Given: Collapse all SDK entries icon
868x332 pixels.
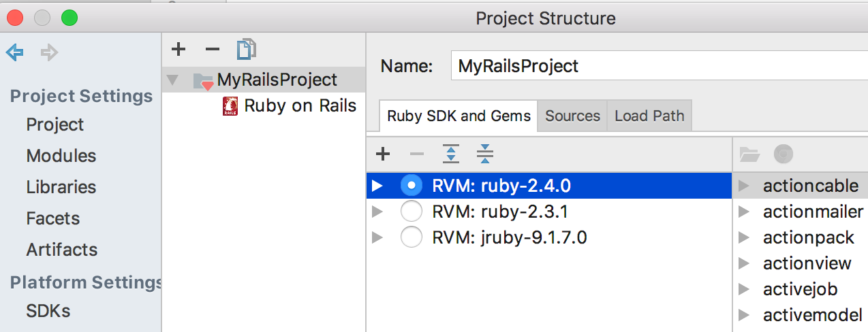Looking at the screenshot, I should pos(485,154).
